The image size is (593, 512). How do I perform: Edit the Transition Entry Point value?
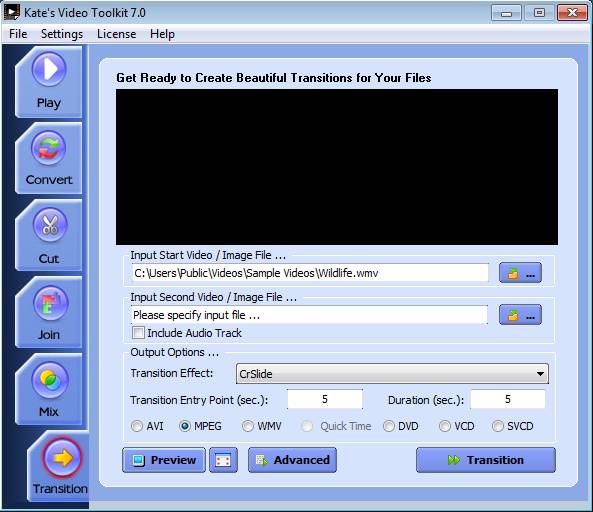(x=325, y=399)
